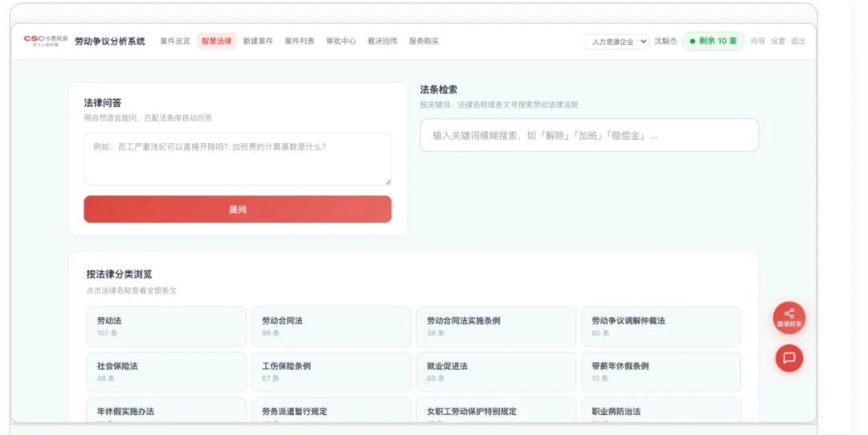The height and width of the screenshot is (435, 868).
Task: Go to 裁决回传 tab
Action: coord(383,41)
